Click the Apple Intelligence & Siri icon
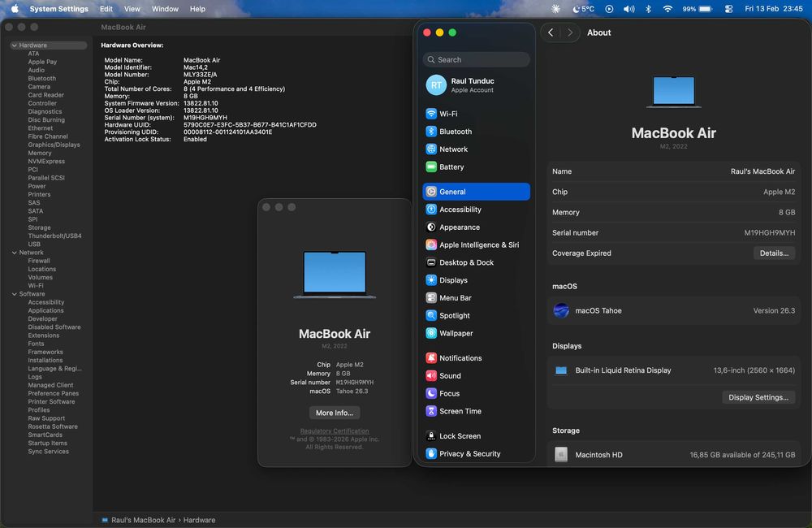Image resolution: width=812 pixels, height=528 pixels. [431, 245]
